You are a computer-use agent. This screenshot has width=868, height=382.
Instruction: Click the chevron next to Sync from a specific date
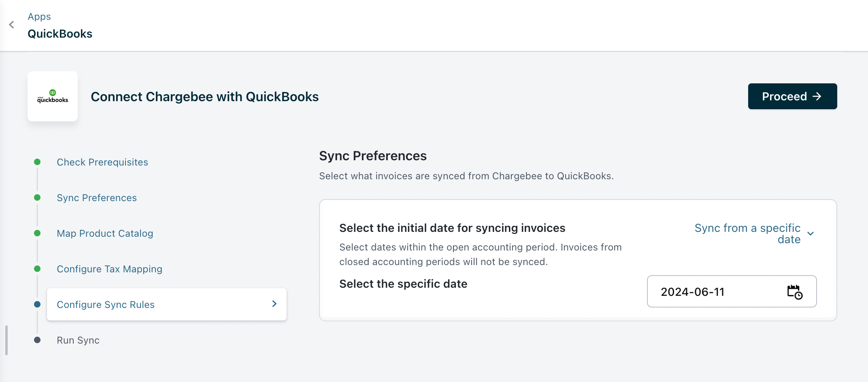pos(811,233)
